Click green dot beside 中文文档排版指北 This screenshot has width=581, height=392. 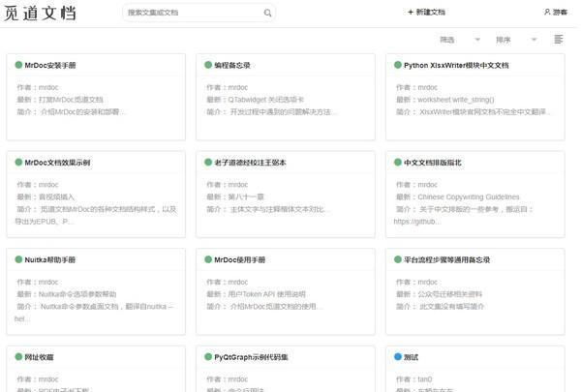(x=398, y=163)
